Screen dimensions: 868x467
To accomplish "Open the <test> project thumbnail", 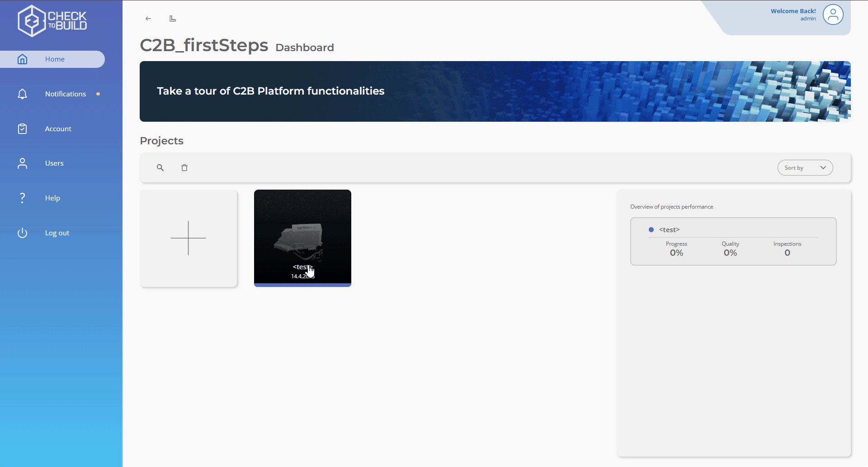I will coord(302,238).
